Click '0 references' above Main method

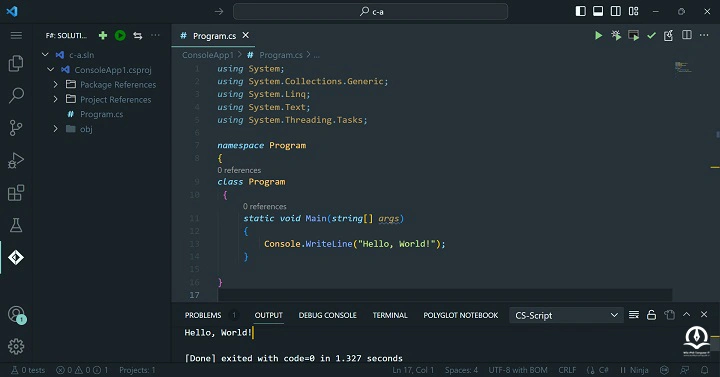[x=264, y=206]
